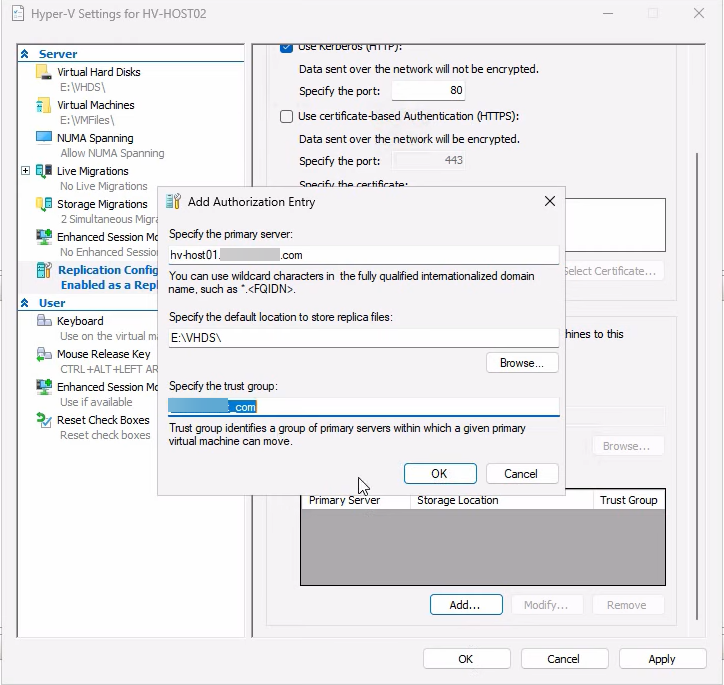Click the Hyper-V Settings window title icon
724x685 pixels.
pos(18,14)
